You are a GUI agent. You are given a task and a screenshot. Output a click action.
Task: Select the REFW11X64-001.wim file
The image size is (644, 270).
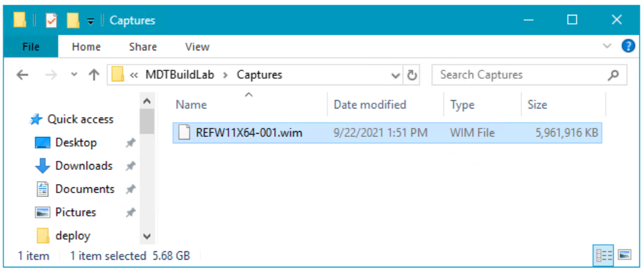click(248, 133)
